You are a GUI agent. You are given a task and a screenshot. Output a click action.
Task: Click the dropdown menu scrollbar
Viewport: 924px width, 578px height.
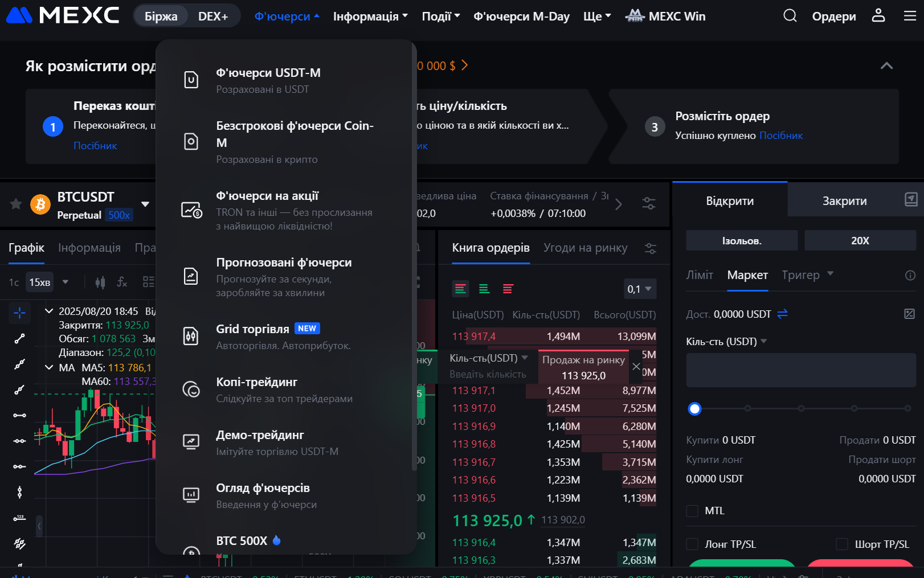tap(414, 256)
